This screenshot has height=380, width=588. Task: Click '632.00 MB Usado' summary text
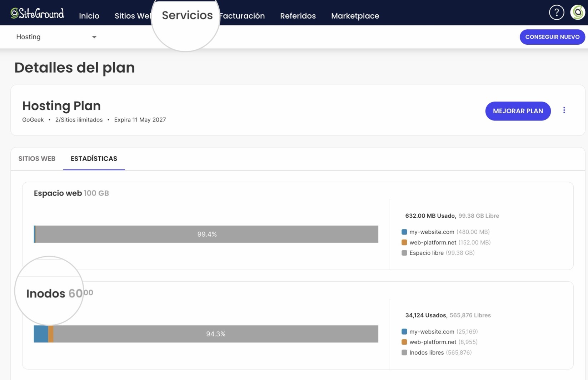(x=430, y=216)
